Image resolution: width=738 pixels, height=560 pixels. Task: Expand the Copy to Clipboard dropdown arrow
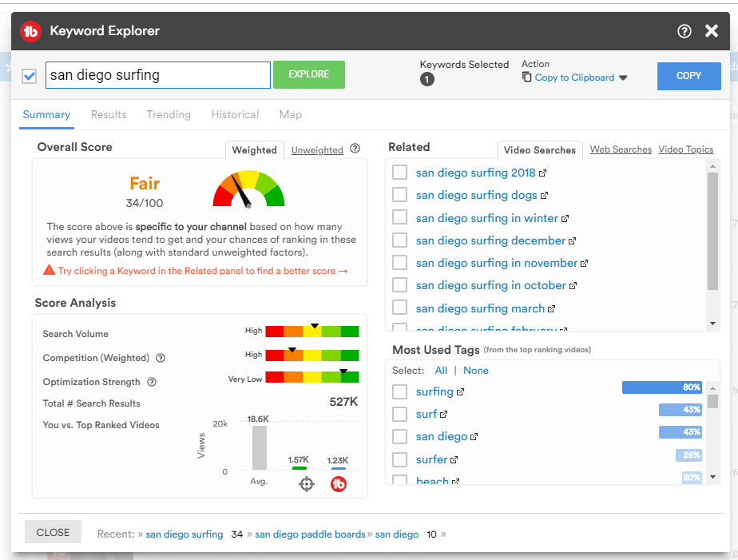624,78
